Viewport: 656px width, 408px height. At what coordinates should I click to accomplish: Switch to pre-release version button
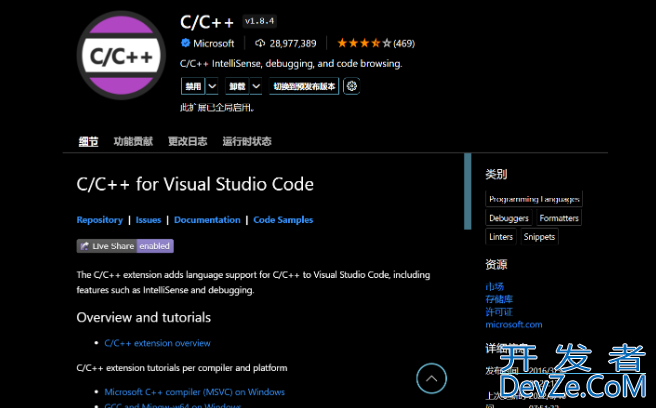point(304,87)
